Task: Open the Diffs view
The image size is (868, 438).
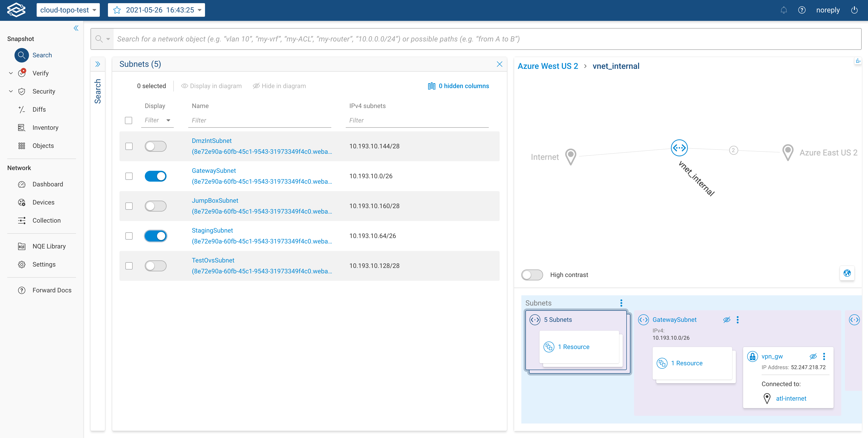Action: pyautogui.click(x=39, y=109)
